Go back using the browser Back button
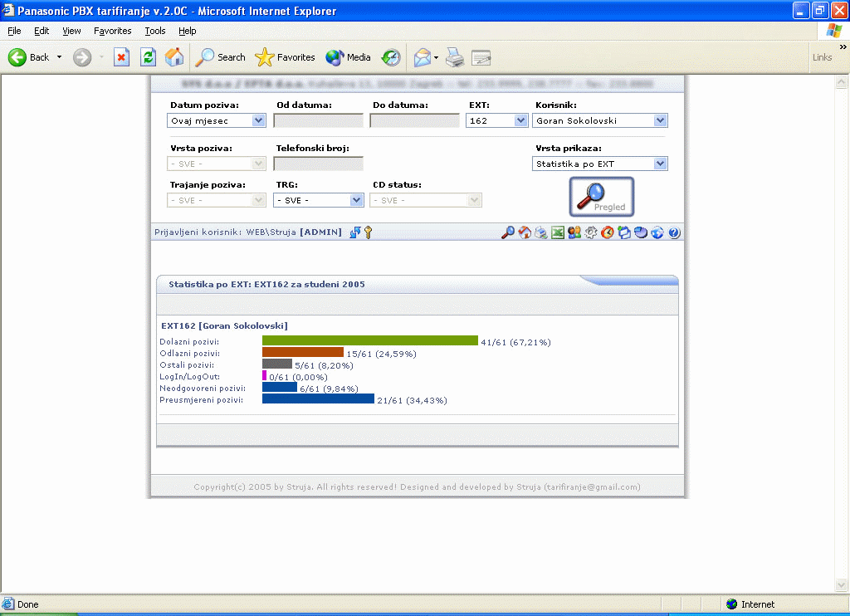Image resolution: width=850 pixels, height=616 pixels. click(29, 57)
